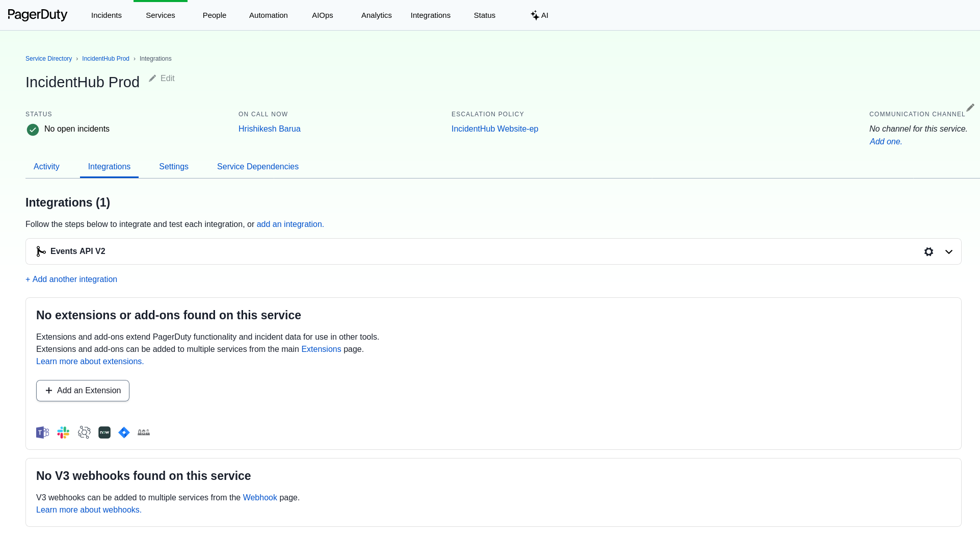Open the Automation menu
This screenshot has height=535, width=980.
click(269, 15)
